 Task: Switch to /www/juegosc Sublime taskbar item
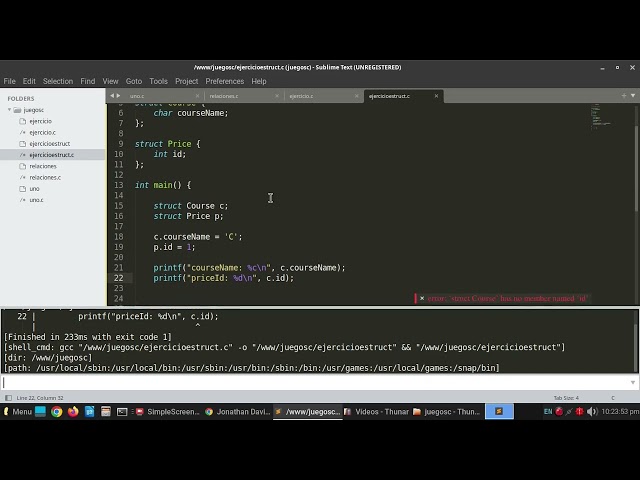pos(308,412)
